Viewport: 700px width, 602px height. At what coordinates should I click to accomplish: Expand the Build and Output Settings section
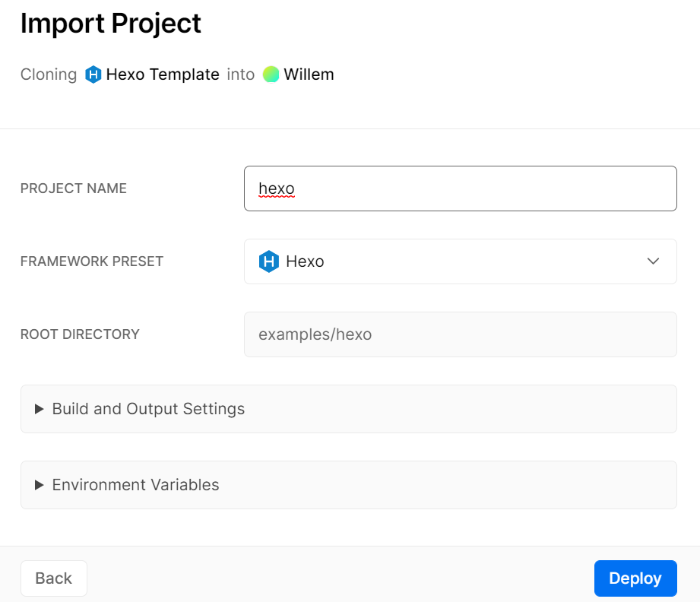tap(148, 409)
